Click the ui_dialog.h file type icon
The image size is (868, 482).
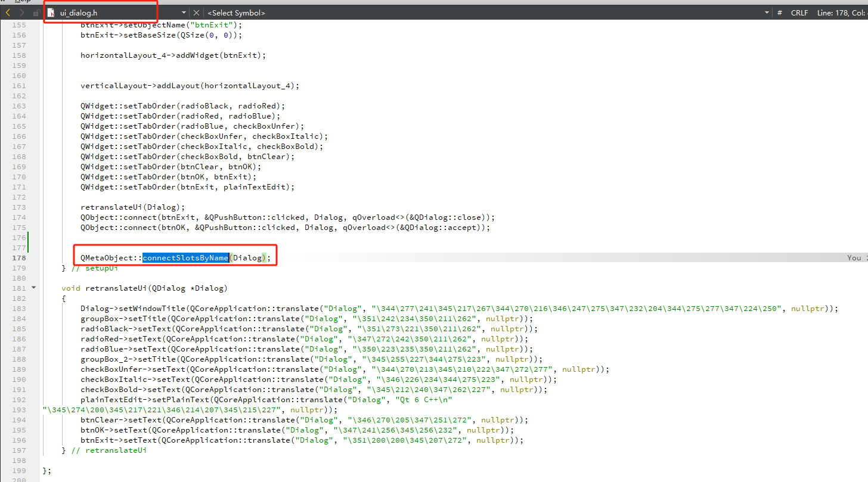tap(51, 13)
